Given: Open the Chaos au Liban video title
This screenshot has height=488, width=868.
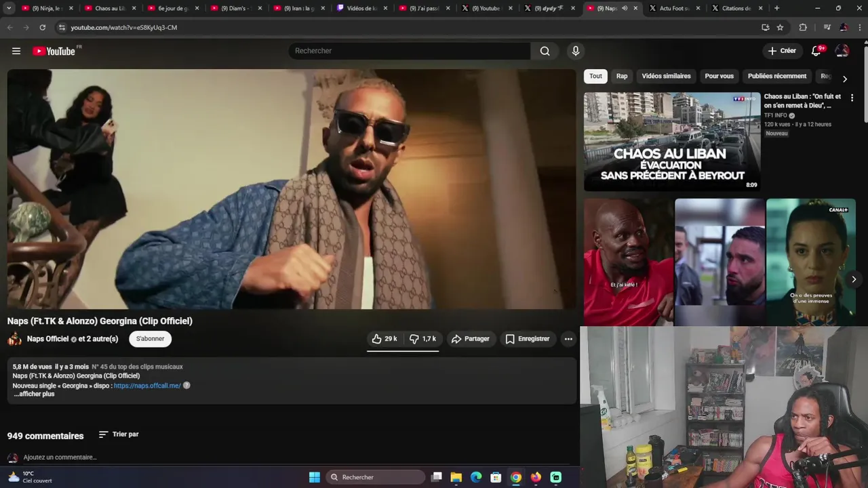Looking at the screenshot, I should click(802, 101).
